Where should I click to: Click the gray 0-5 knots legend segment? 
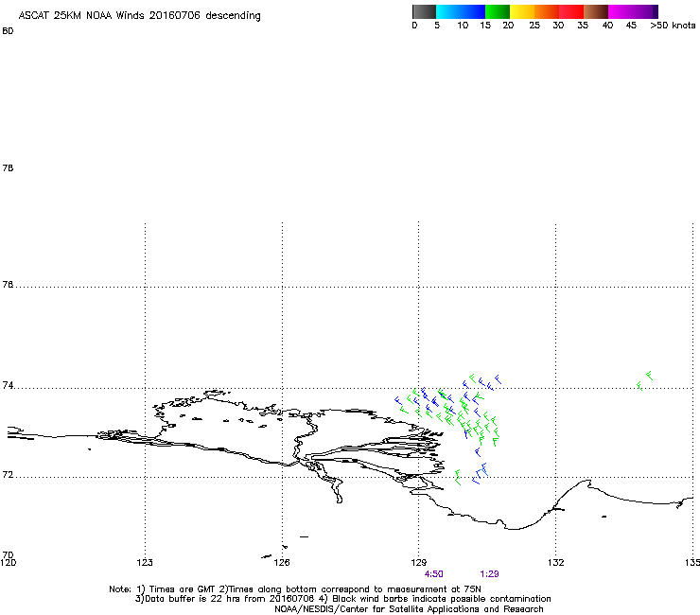click(x=425, y=11)
